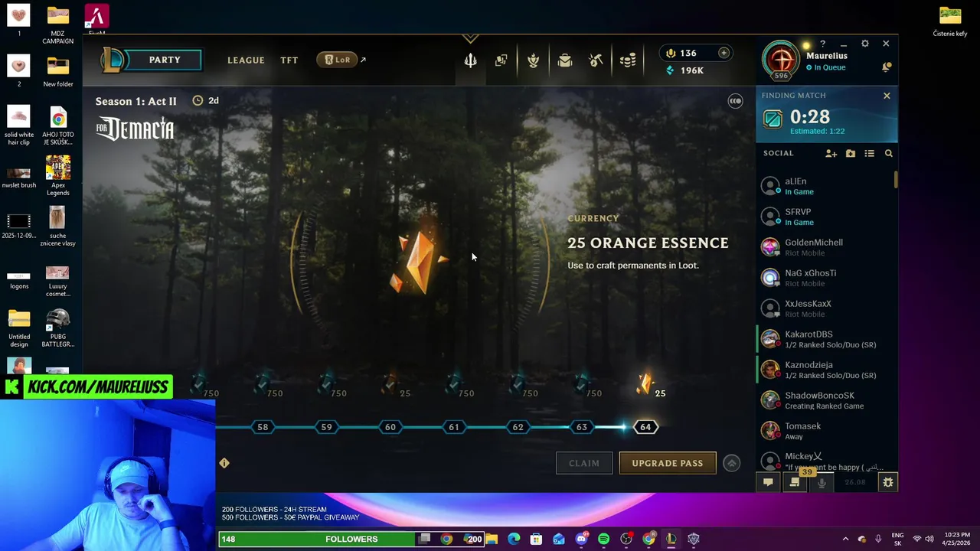Switch to the TFT tab

(289, 60)
